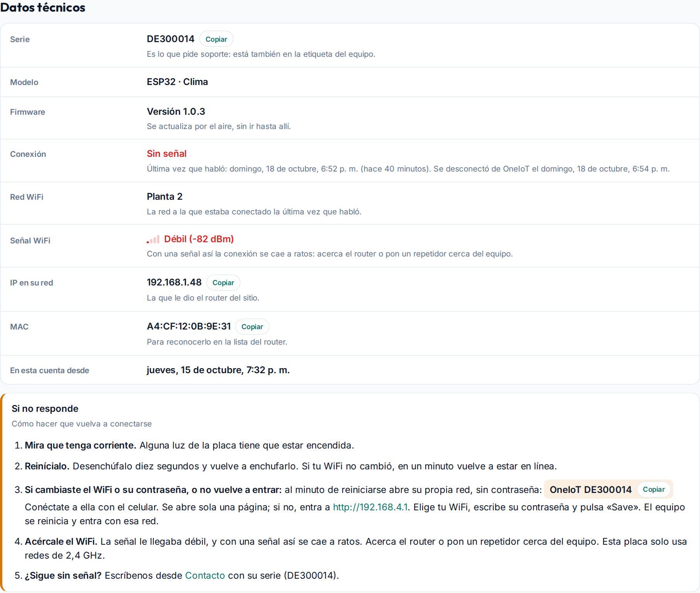
Task: Copy the serial number DE300014
Action: [x=216, y=39]
